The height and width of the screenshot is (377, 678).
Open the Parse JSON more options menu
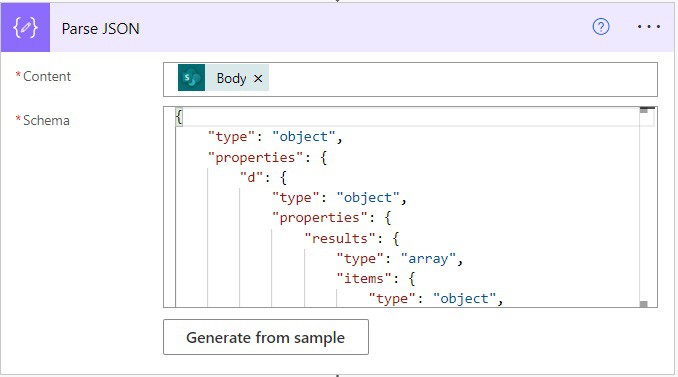pyautogui.click(x=649, y=27)
